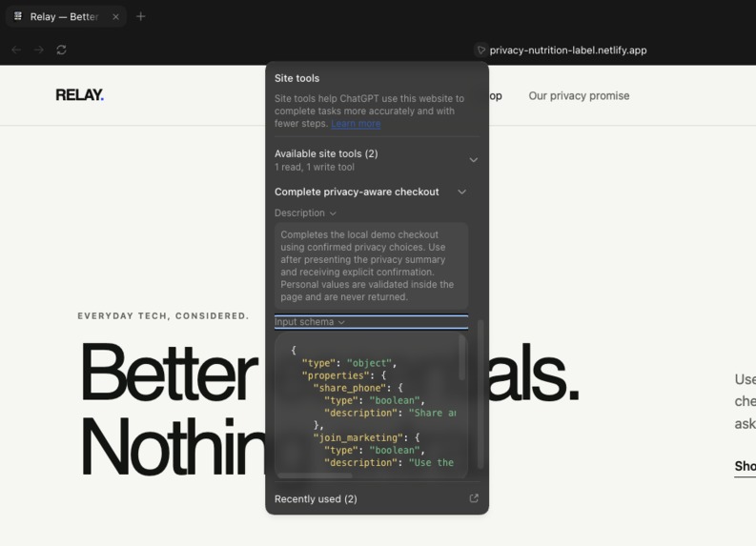Reload the page with the refresh icon
The height and width of the screenshot is (546, 756).
point(61,50)
